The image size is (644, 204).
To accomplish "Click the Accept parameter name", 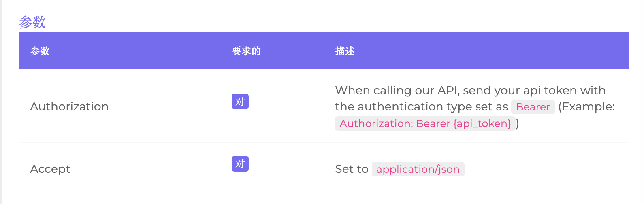I will click(x=50, y=169).
